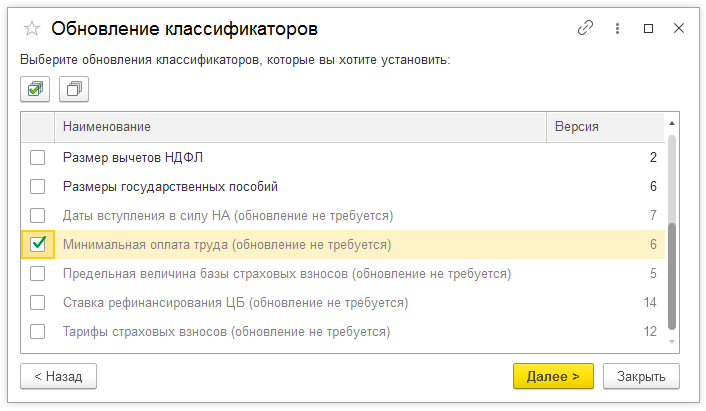Tick the Тарифы страховых взносов checkbox

click(38, 331)
